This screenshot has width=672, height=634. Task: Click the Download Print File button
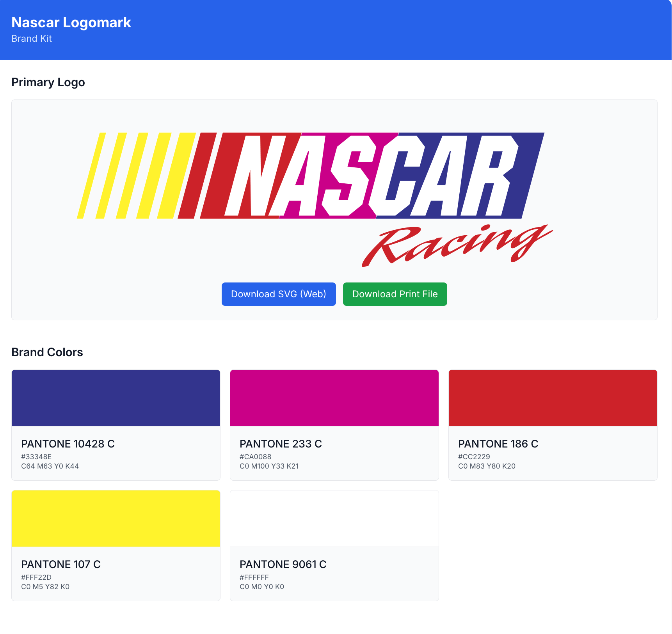pyautogui.click(x=395, y=294)
